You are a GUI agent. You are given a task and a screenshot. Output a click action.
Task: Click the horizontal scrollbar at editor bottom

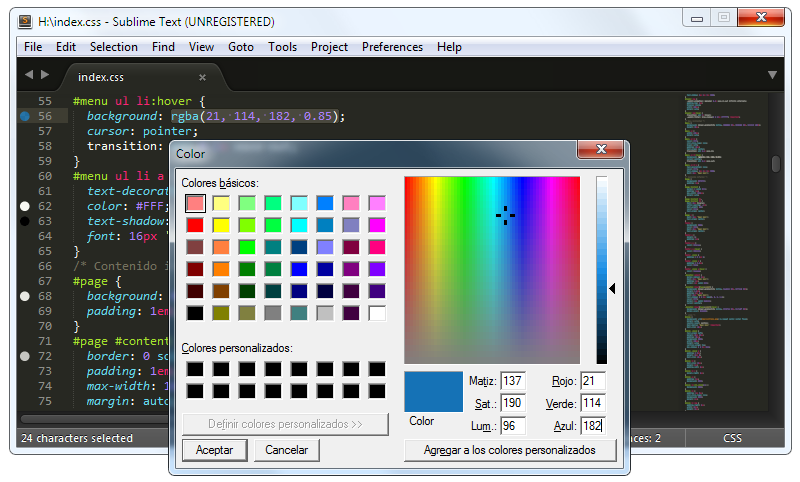point(94,419)
